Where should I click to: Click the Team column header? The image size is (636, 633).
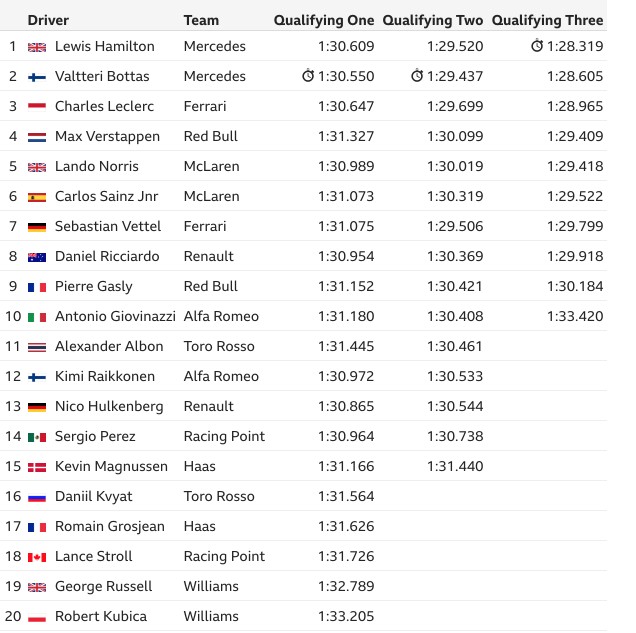(201, 20)
